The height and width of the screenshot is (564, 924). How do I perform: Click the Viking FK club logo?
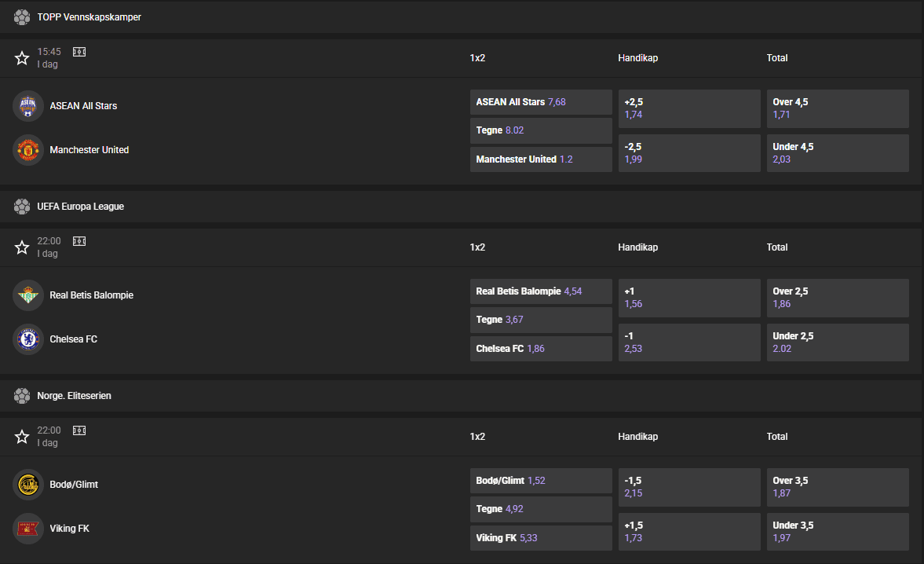click(27, 528)
